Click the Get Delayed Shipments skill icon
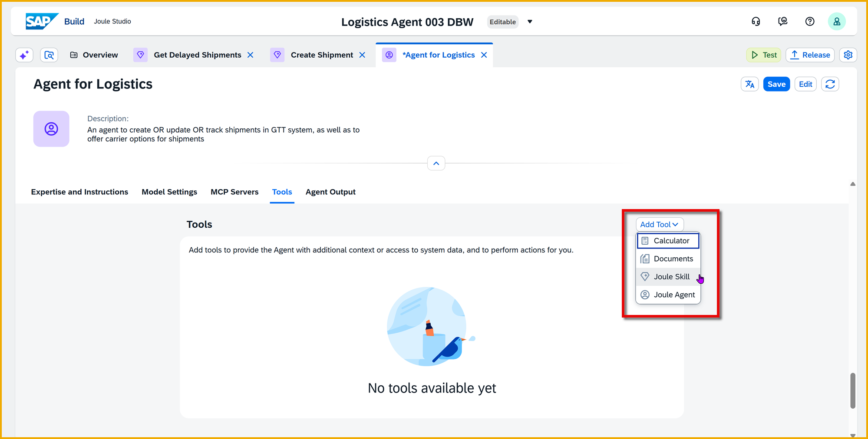The image size is (868, 439). (140, 55)
